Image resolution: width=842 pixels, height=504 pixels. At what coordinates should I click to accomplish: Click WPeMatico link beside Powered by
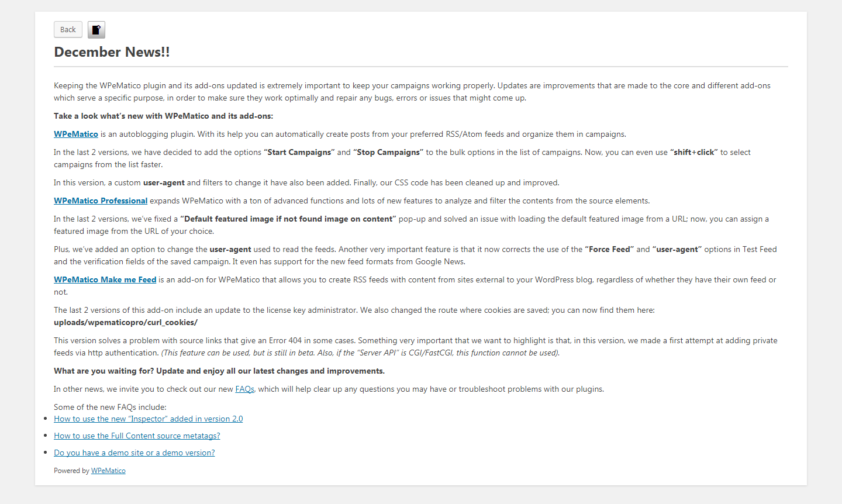point(108,471)
